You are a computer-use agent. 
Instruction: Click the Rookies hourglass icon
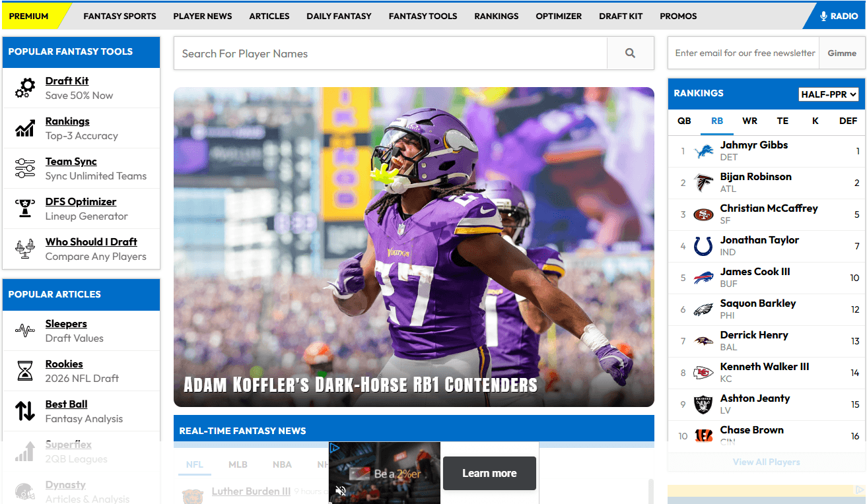pos(25,371)
